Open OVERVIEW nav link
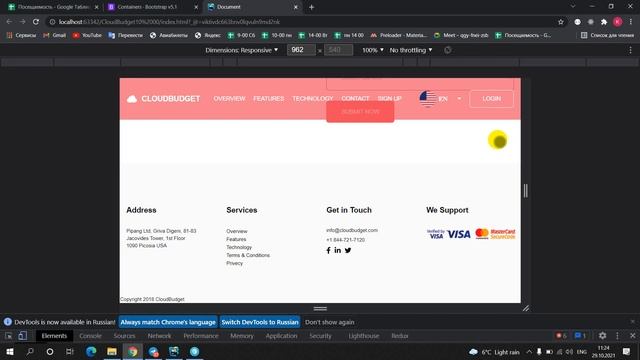The image size is (640, 360). (229, 99)
